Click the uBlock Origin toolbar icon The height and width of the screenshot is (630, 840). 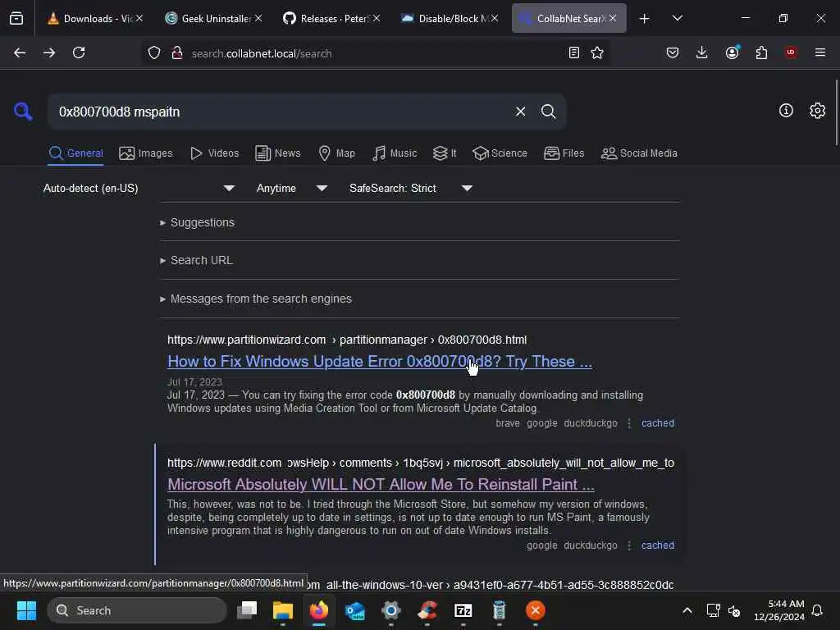pos(790,52)
